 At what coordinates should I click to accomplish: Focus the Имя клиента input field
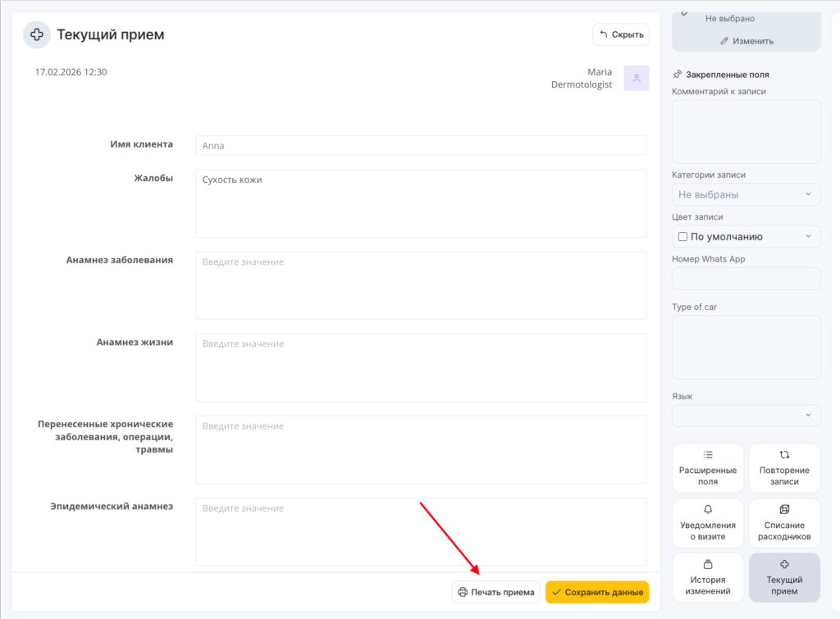pos(421,146)
